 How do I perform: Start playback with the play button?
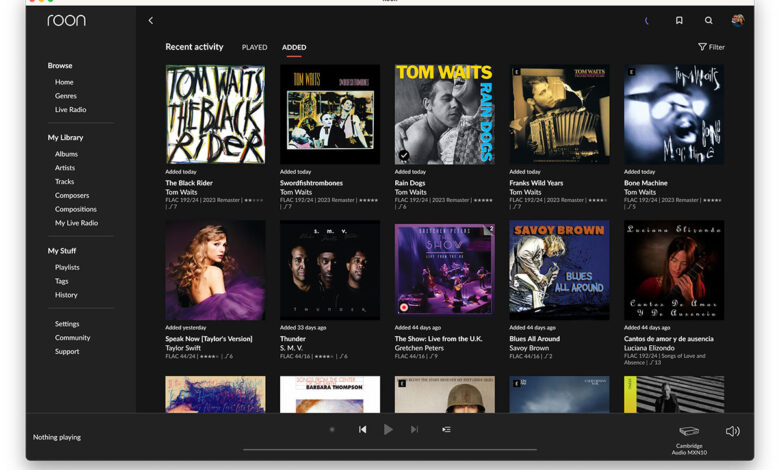pyautogui.click(x=388, y=429)
